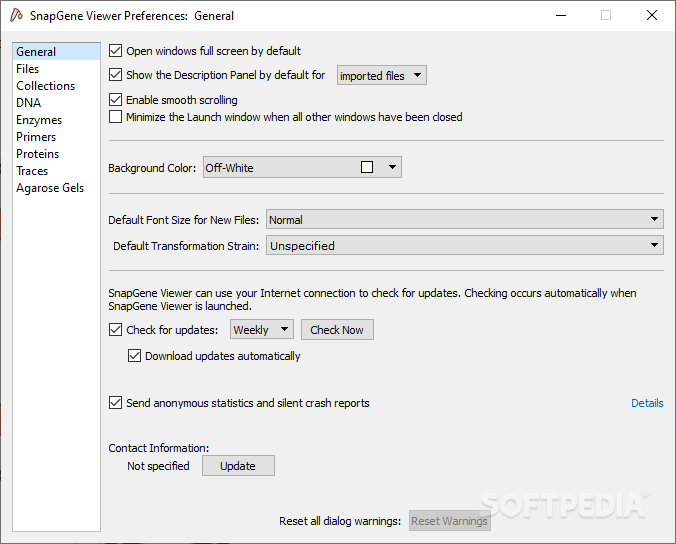Click the Update contact information button
This screenshot has height=544, width=676.
[238, 466]
